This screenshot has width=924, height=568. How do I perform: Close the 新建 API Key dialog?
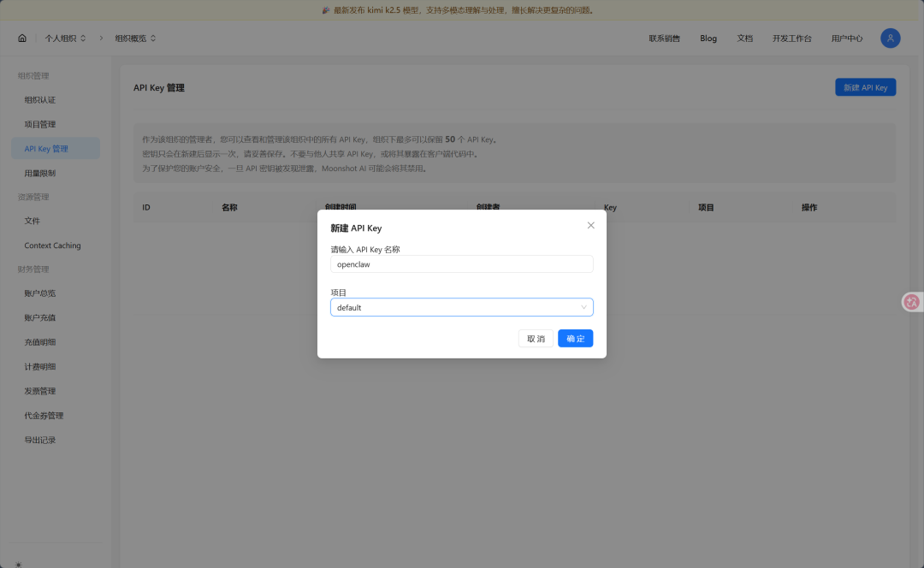tap(590, 226)
